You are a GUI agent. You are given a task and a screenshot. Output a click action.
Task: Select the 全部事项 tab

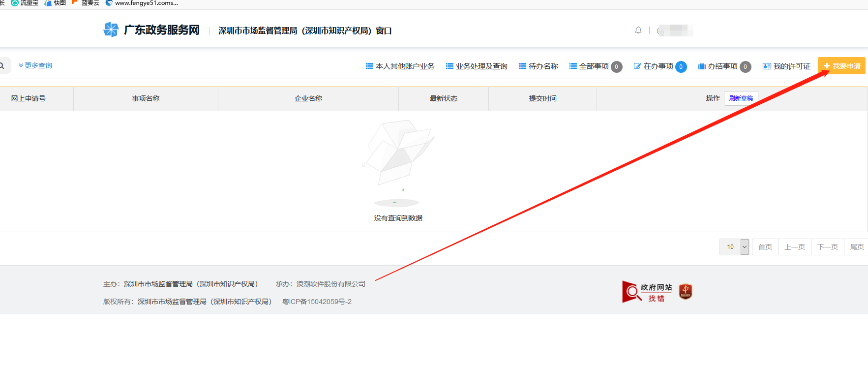(x=594, y=66)
